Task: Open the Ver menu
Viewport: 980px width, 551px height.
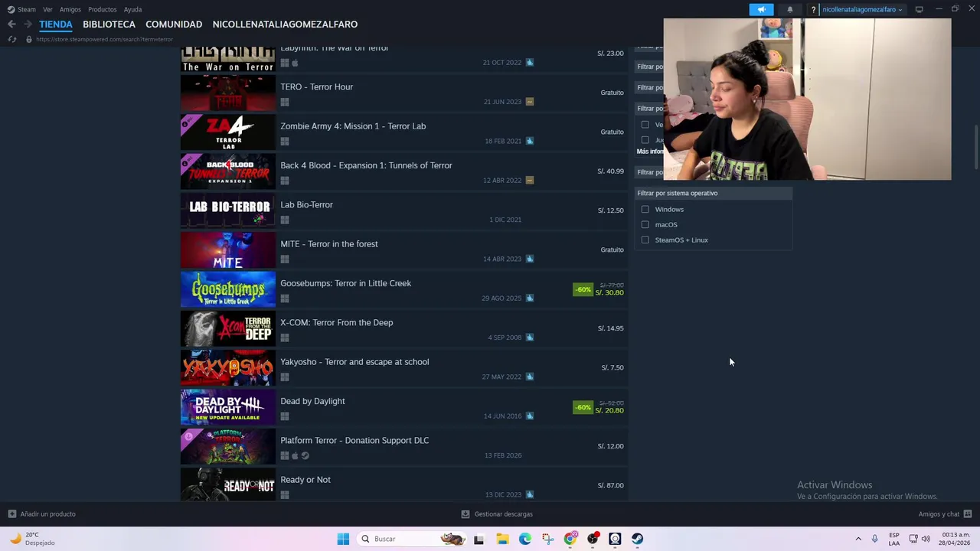Action: point(47,9)
